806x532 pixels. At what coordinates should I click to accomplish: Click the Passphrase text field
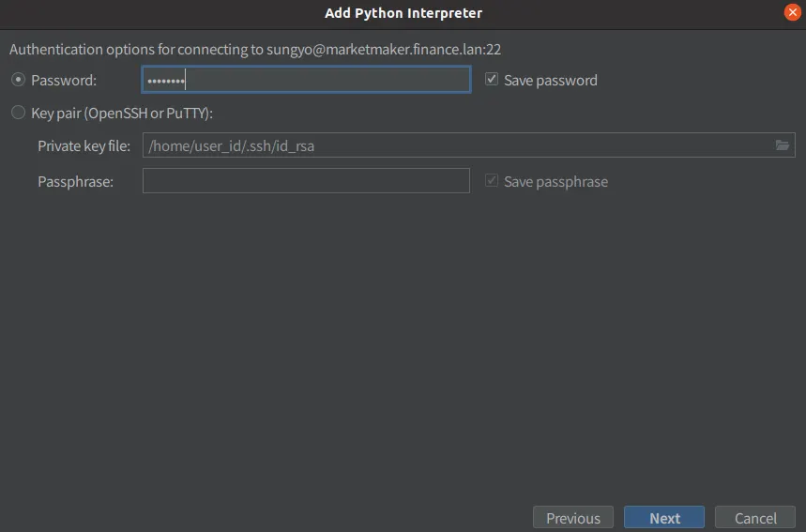tap(306, 181)
